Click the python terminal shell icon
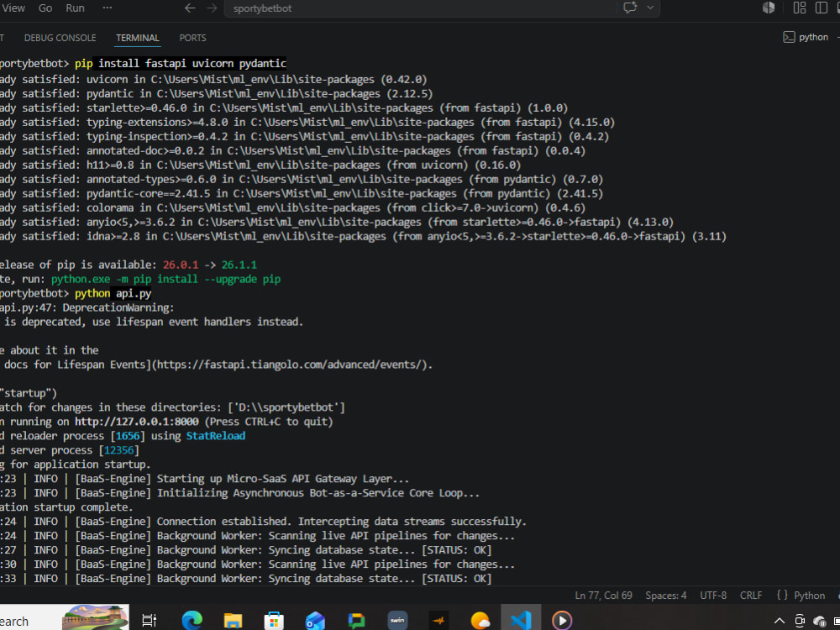Screen dimensions: 840x630 (x=789, y=37)
